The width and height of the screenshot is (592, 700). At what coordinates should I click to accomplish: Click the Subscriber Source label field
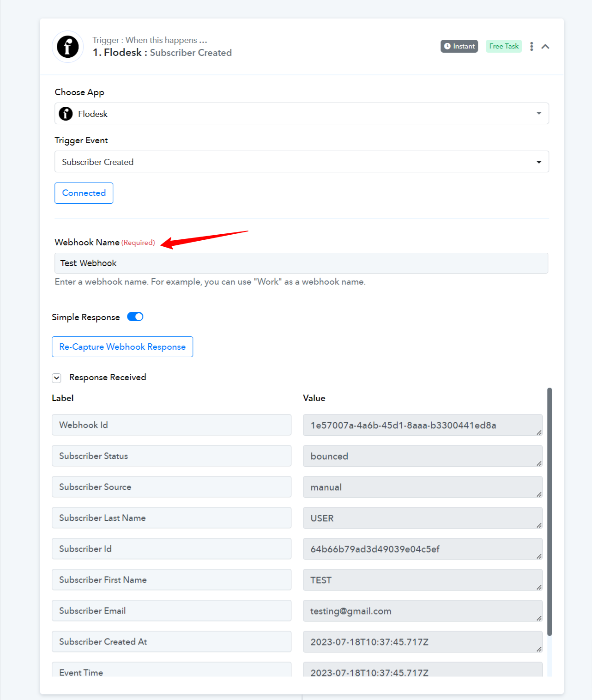(171, 487)
